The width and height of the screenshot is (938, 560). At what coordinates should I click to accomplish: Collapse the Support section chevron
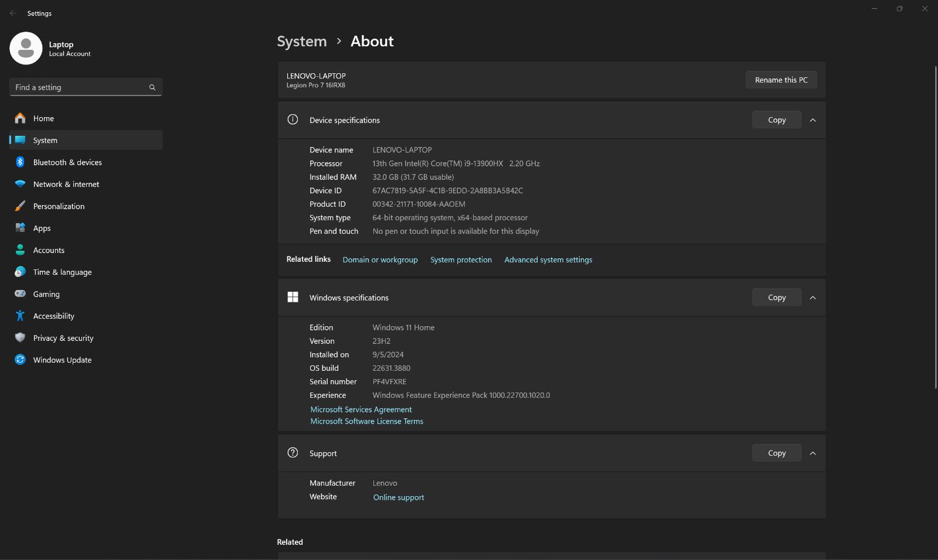(813, 453)
